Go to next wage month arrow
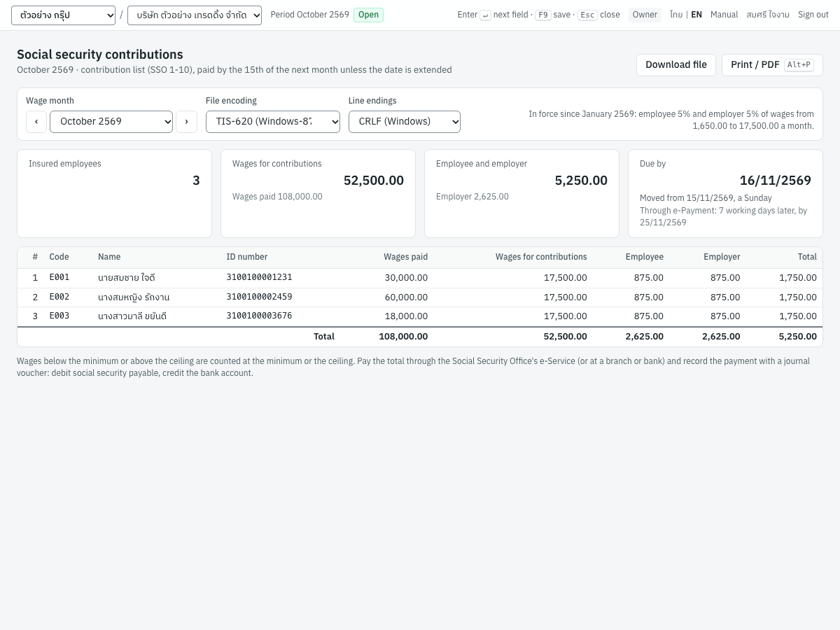The width and height of the screenshot is (840, 630). tap(186, 121)
